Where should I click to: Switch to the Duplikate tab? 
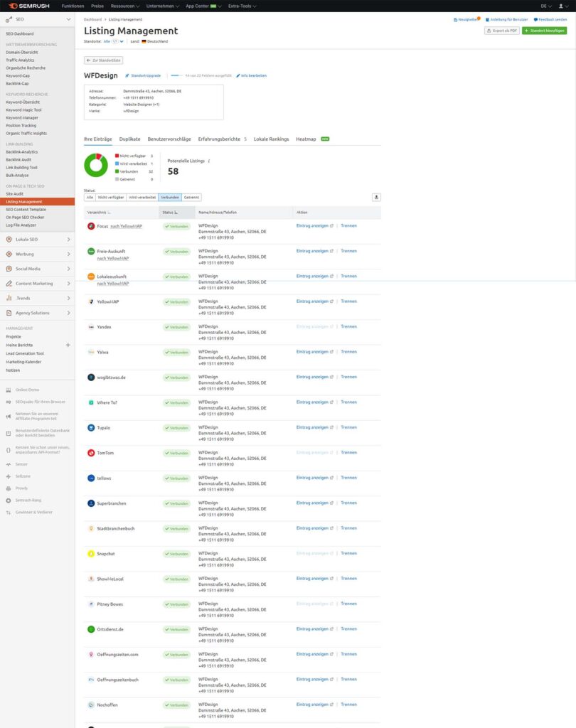pyautogui.click(x=129, y=139)
